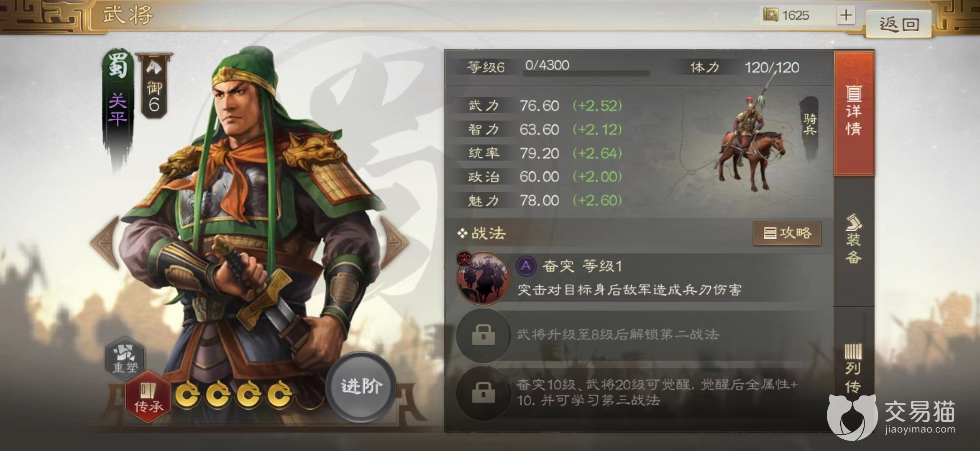This screenshot has width=980, height=451.
Task: Select the 奋突 skill icon
Action: coord(484,278)
